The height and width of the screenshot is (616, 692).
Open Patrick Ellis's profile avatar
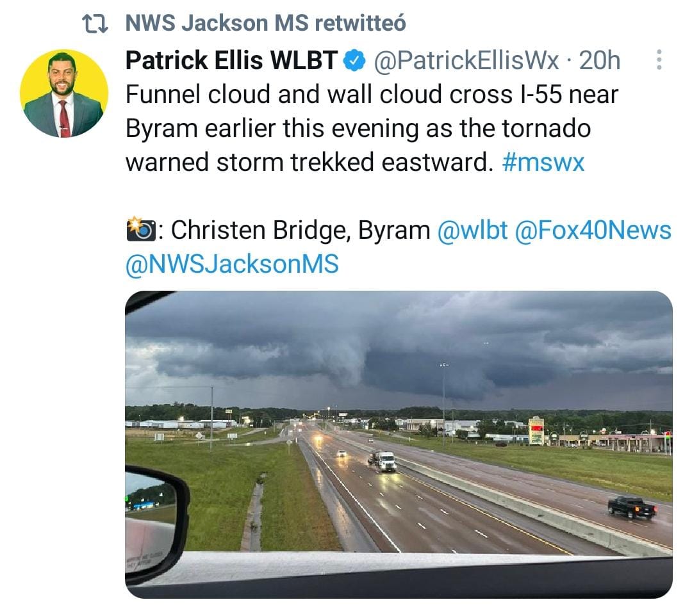64,93
